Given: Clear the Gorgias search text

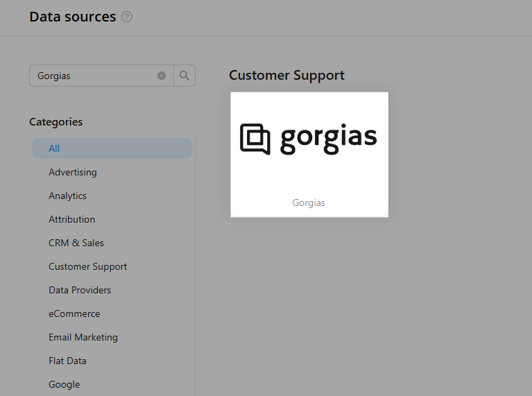Looking at the screenshot, I should 162,76.
